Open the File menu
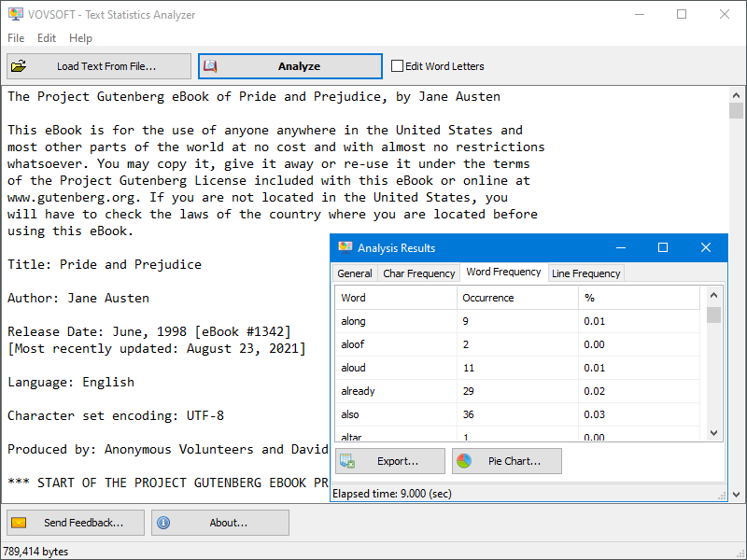Screen dimensions: 747x560 15,38
